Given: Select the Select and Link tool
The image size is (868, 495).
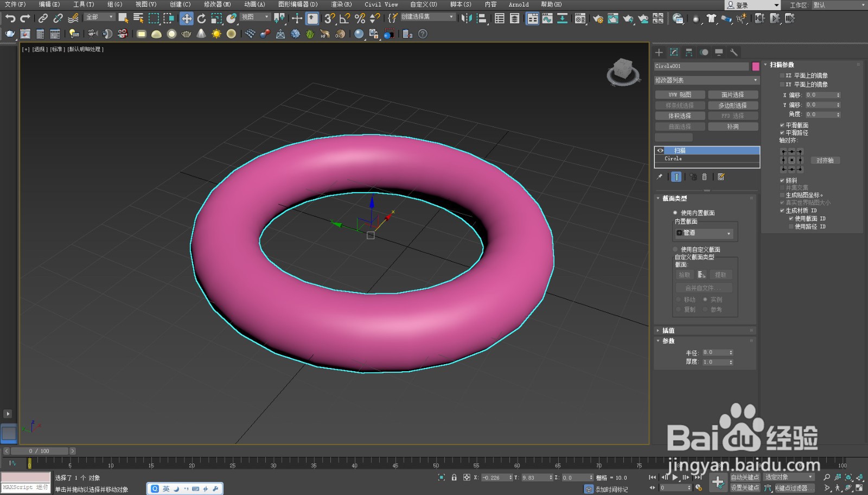Looking at the screenshot, I should click(x=43, y=18).
